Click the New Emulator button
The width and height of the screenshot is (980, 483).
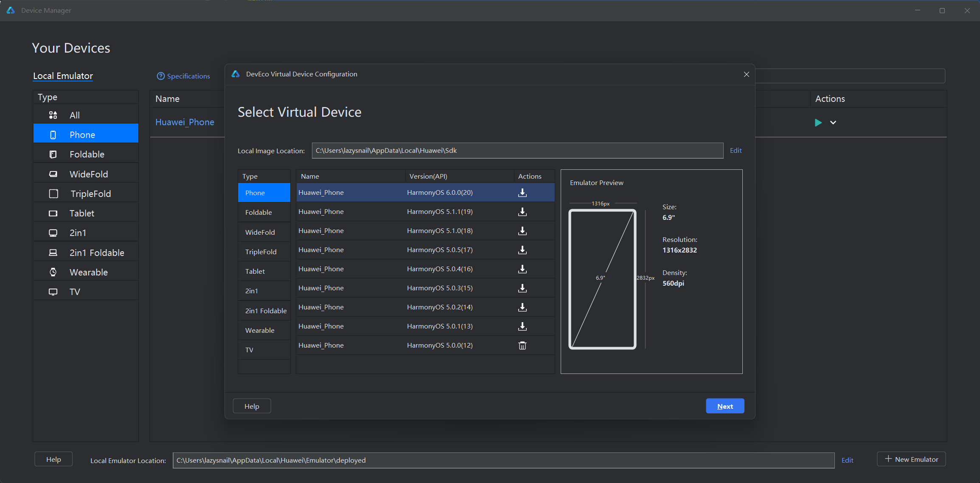point(911,459)
